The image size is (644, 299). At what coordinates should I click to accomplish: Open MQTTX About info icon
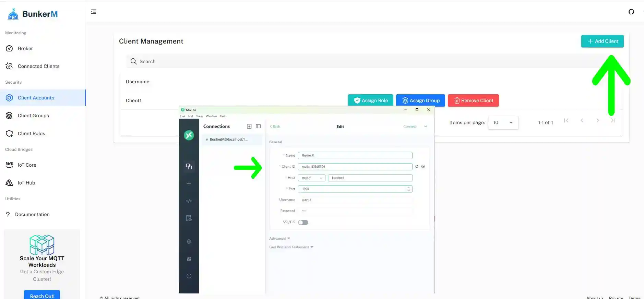(x=189, y=276)
